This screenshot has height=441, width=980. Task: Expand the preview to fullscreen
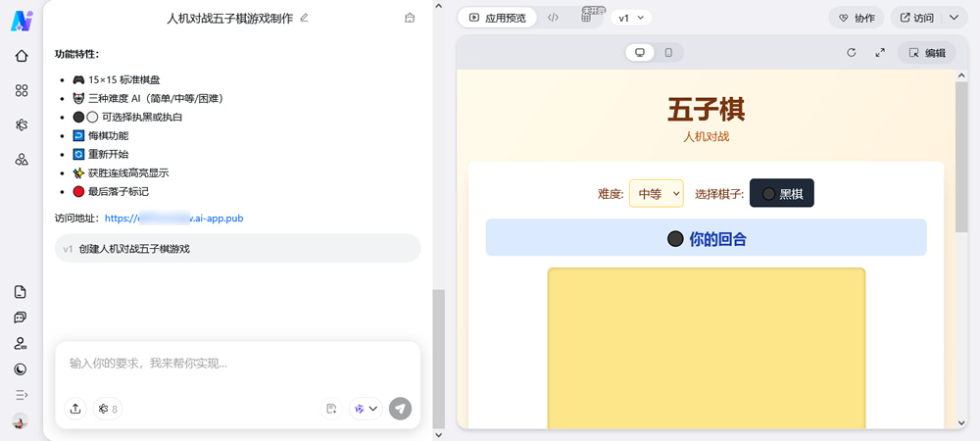tap(880, 53)
